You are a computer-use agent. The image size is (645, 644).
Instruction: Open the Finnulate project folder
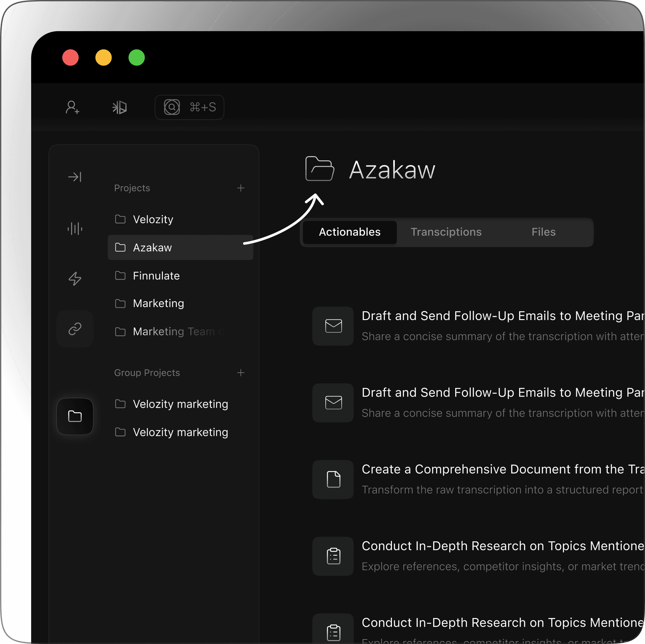156,276
